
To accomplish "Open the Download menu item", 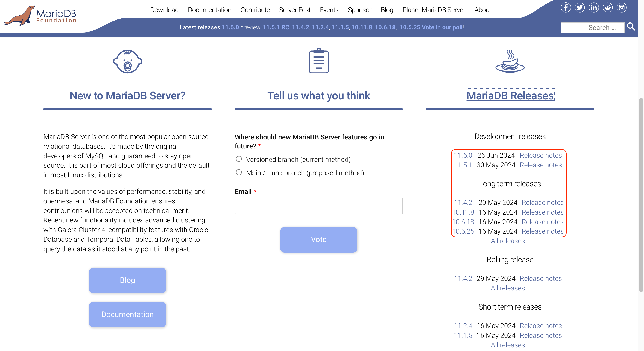I will (164, 10).
